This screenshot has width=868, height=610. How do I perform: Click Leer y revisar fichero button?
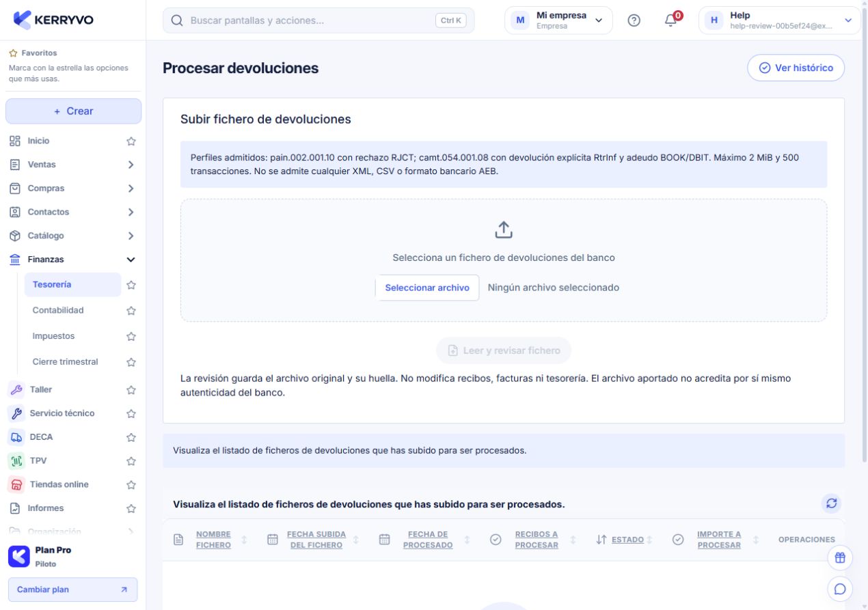(x=504, y=350)
